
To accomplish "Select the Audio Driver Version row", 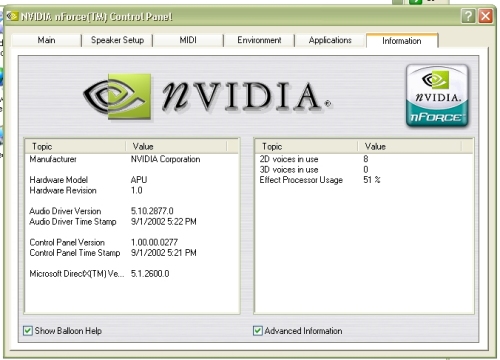I will pyautogui.click(x=132, y=211).
